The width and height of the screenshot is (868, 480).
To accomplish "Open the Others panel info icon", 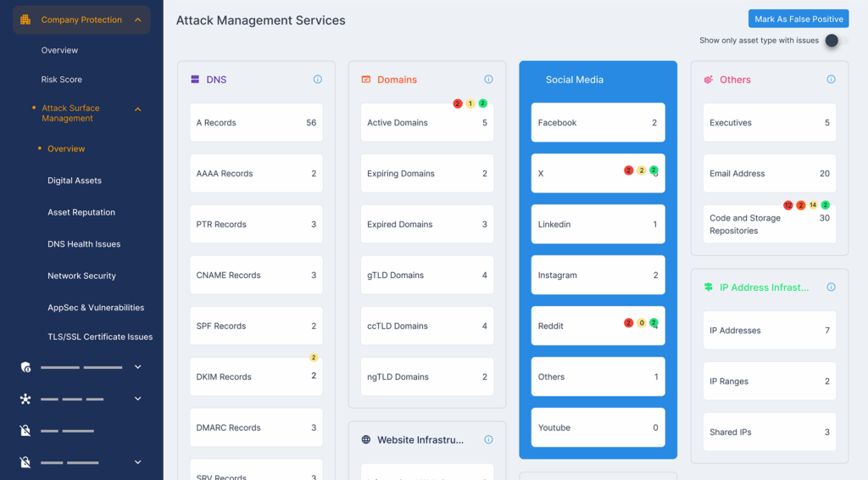I will [x=831, y=79].
